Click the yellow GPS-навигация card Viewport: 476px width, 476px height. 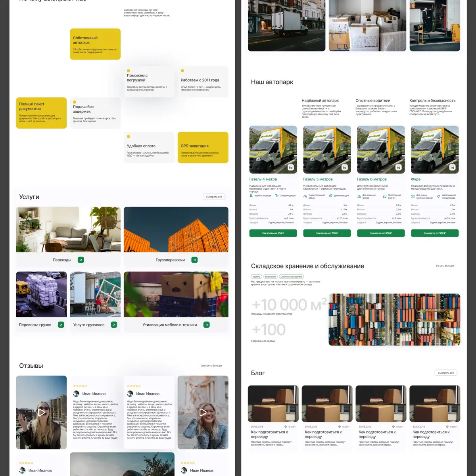pyautogui.click(x=203, y=147)
